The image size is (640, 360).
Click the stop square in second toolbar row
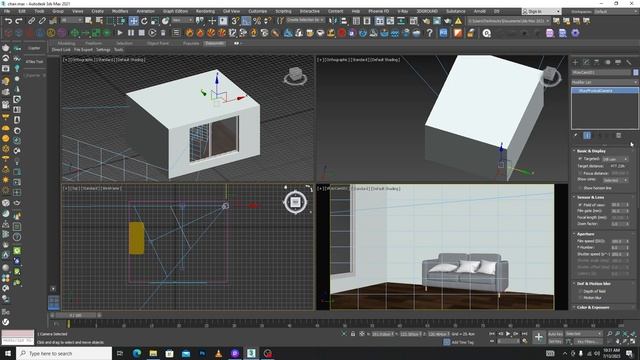tap(141, 33)
